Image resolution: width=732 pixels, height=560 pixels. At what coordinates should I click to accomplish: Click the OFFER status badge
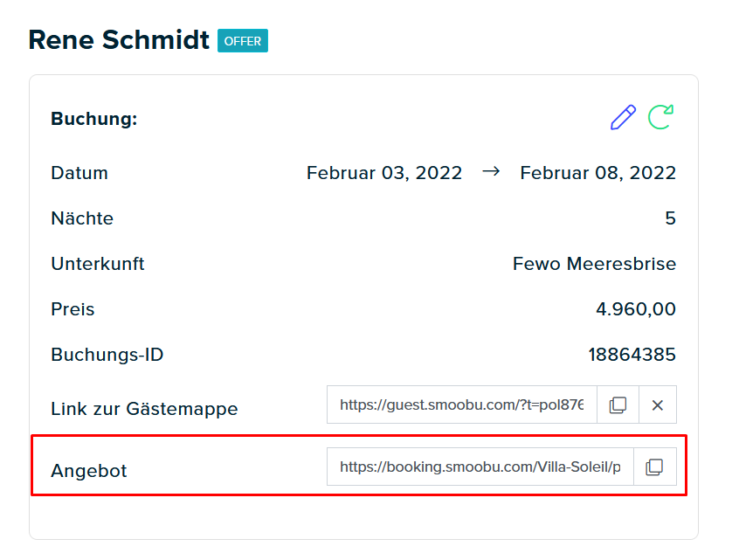coord(243,41)
